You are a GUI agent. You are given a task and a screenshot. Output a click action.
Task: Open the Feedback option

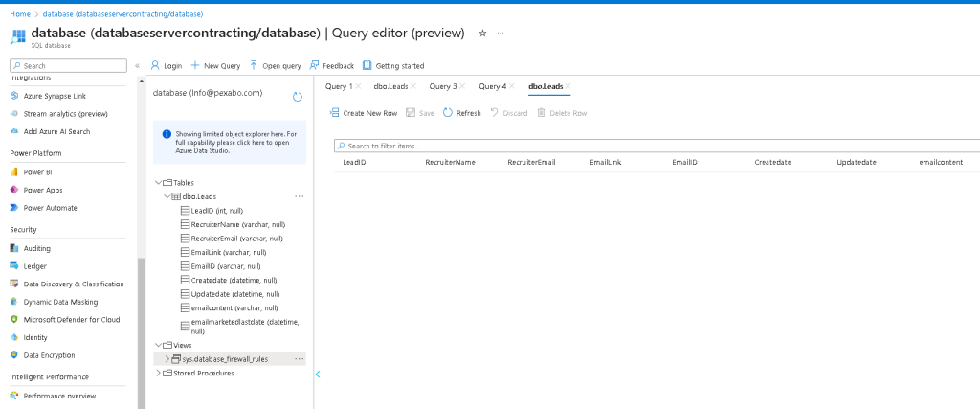pyautogui.click(x=332, y=66)
